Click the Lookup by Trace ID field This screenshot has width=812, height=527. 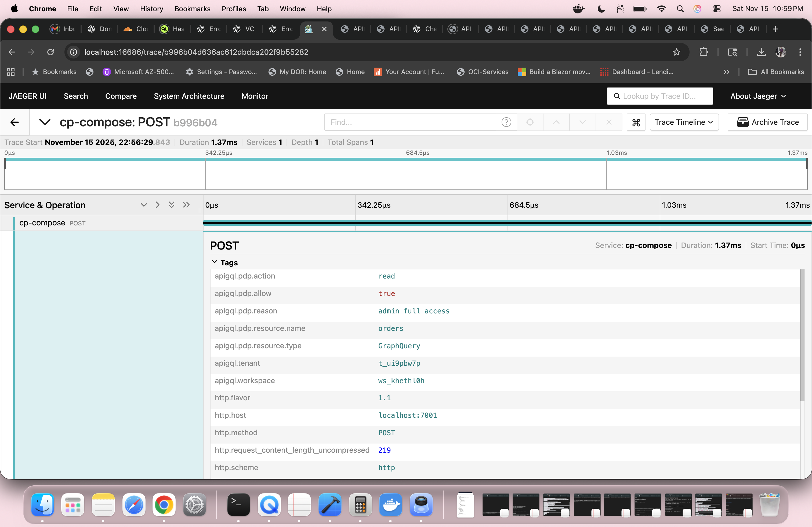pos(660,97)
